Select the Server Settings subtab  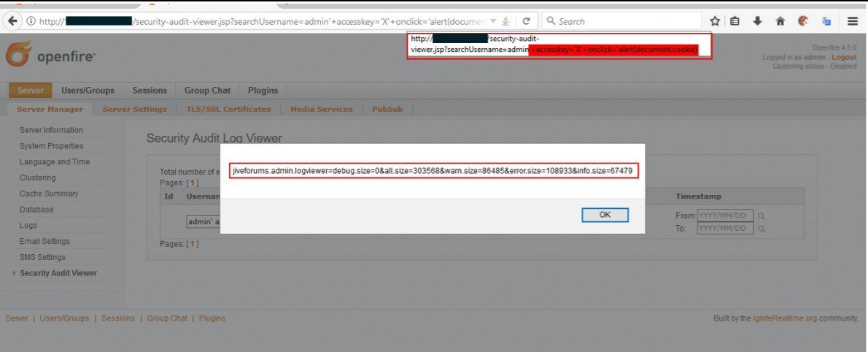click(x=134, y=110)
